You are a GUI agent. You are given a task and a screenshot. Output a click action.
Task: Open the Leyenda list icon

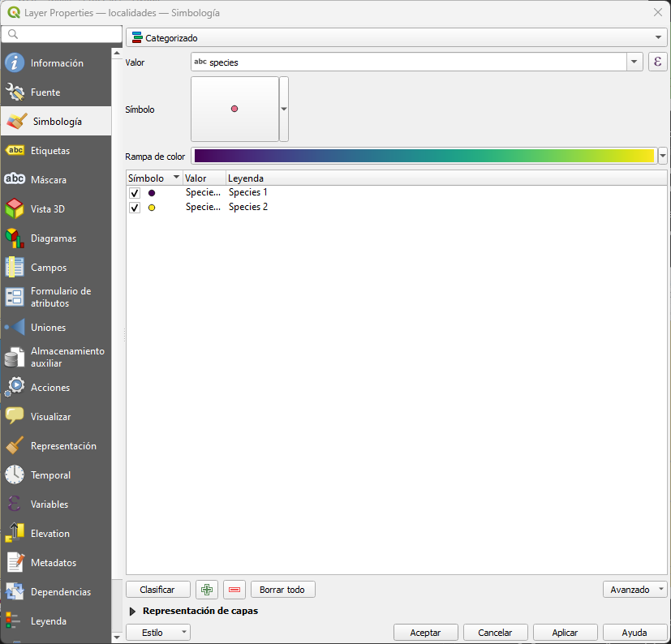click(x=14, y=621)
